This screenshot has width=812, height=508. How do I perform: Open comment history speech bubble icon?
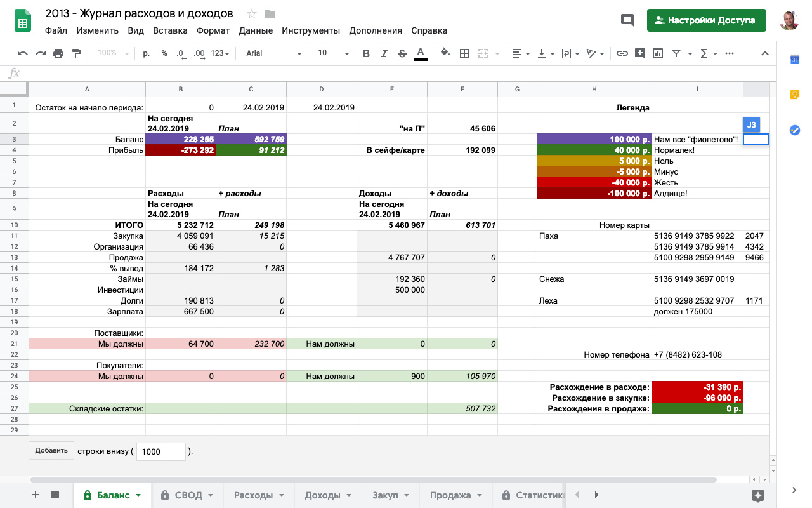coord(627,20)
